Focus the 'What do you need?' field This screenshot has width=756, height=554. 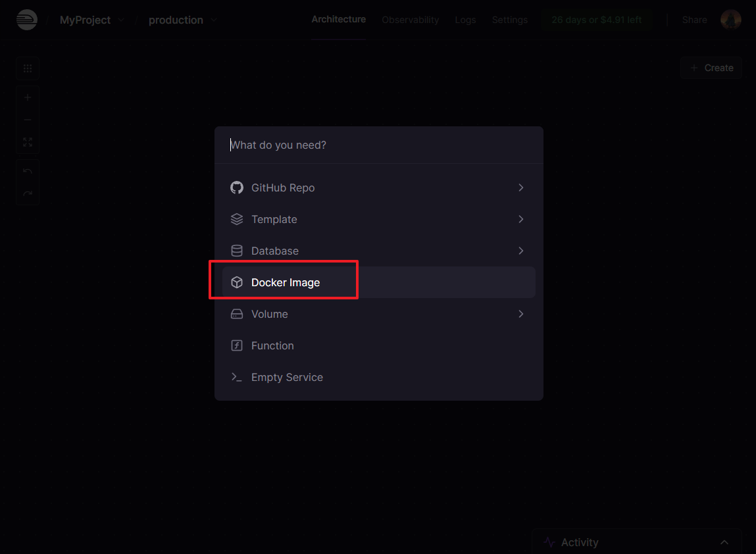pos(378,145)
